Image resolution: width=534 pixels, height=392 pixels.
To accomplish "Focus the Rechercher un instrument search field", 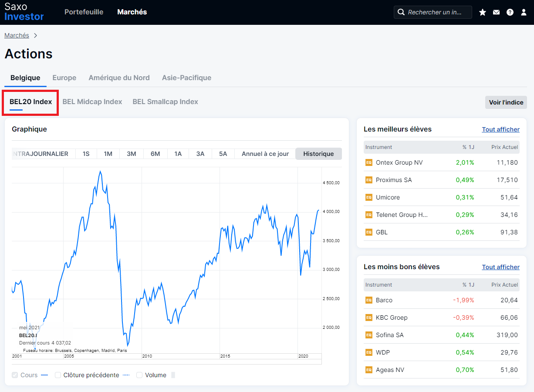I will coord(433,12).
